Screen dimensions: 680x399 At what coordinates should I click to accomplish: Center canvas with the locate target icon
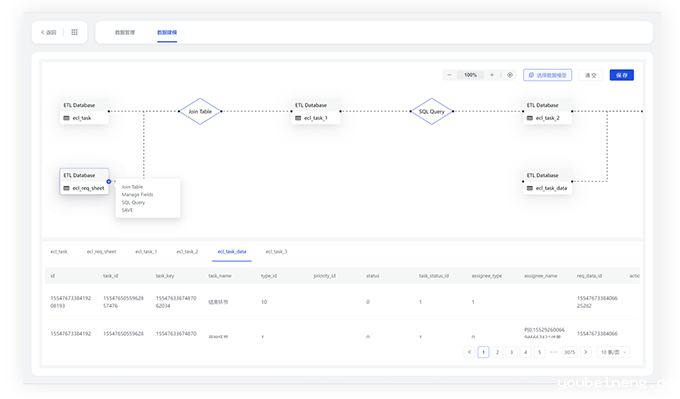[510, 75]
